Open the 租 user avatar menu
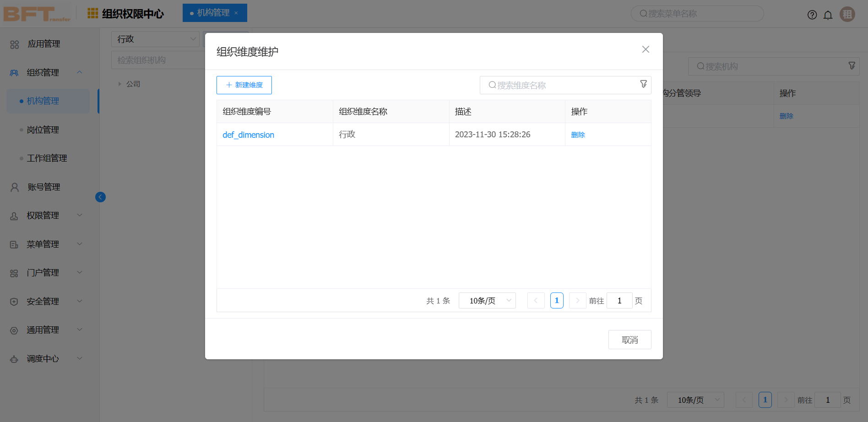 [x=847, y=14]
